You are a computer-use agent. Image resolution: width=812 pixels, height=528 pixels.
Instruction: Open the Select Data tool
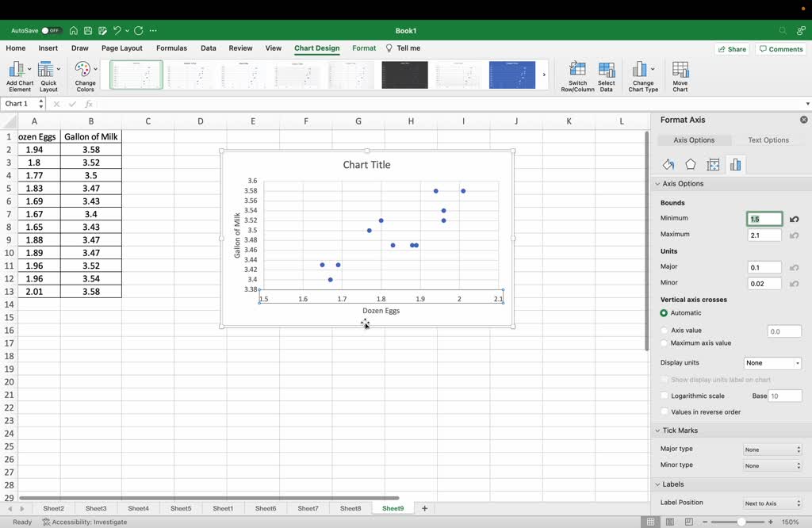click(607, 71)
